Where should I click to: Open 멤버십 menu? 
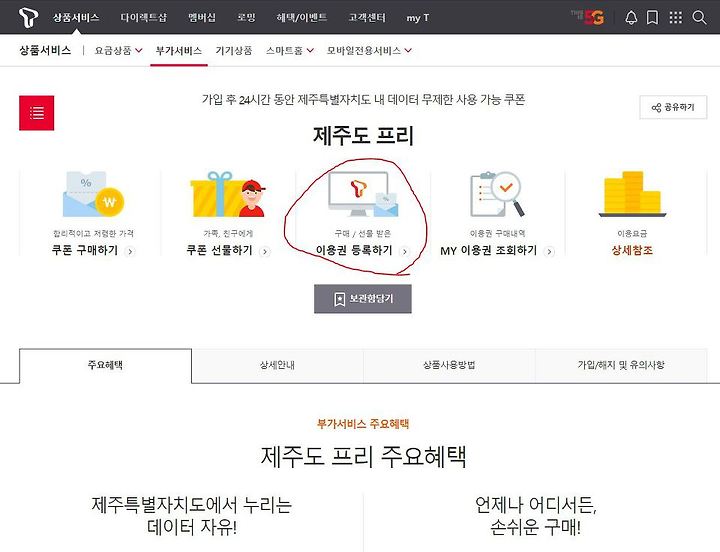click(x=202, y=18)
